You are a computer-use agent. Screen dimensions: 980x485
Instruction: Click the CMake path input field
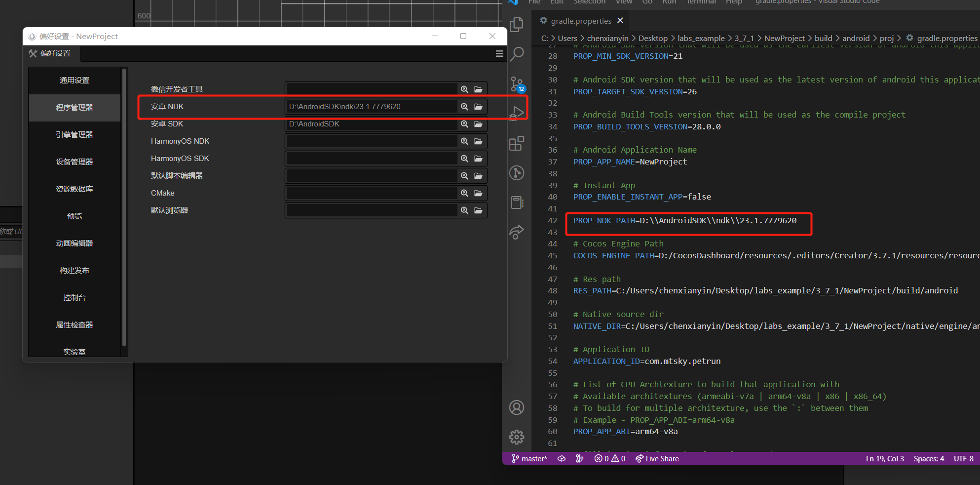tap(372, 193)
